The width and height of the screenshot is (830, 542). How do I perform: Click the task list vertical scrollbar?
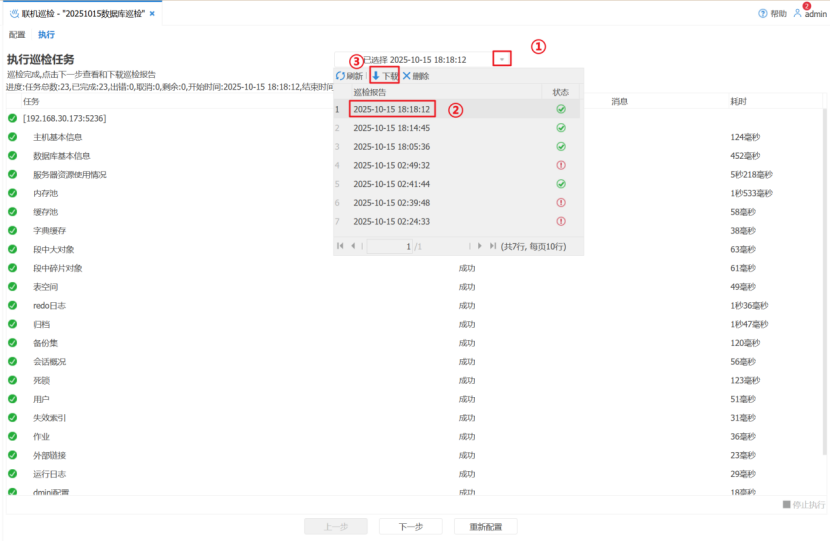(826, 282)
